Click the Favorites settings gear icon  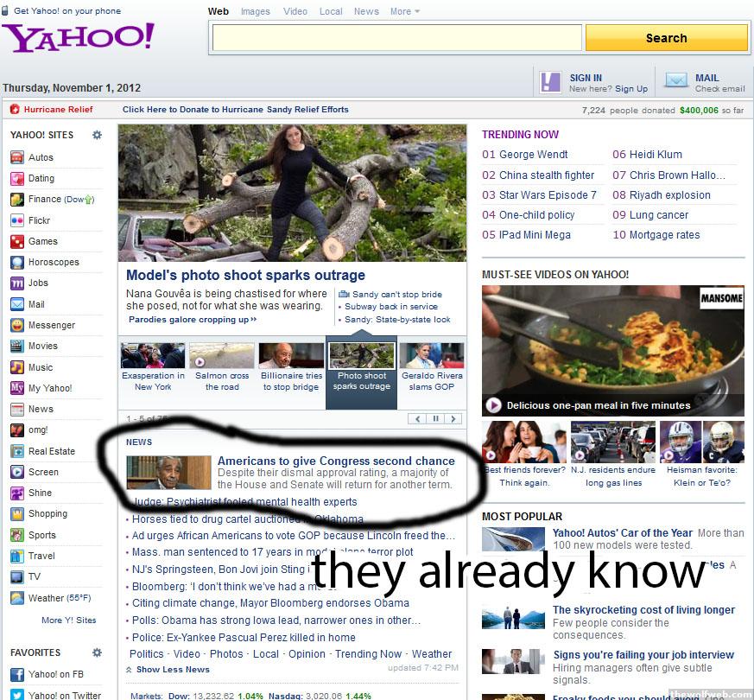[97, 652]
